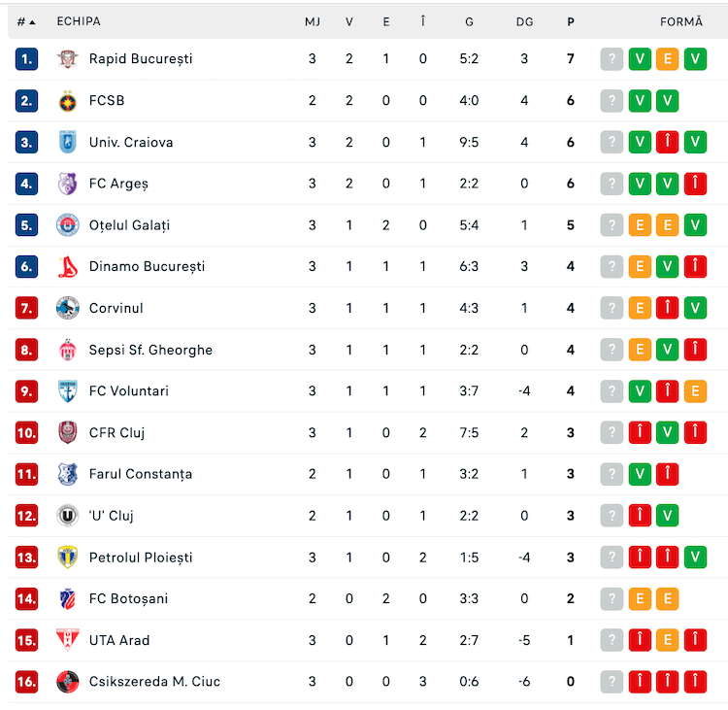Open the Sepsi Sf. Gheorghe team page
728x710 pixels.
tap(150, 350)
